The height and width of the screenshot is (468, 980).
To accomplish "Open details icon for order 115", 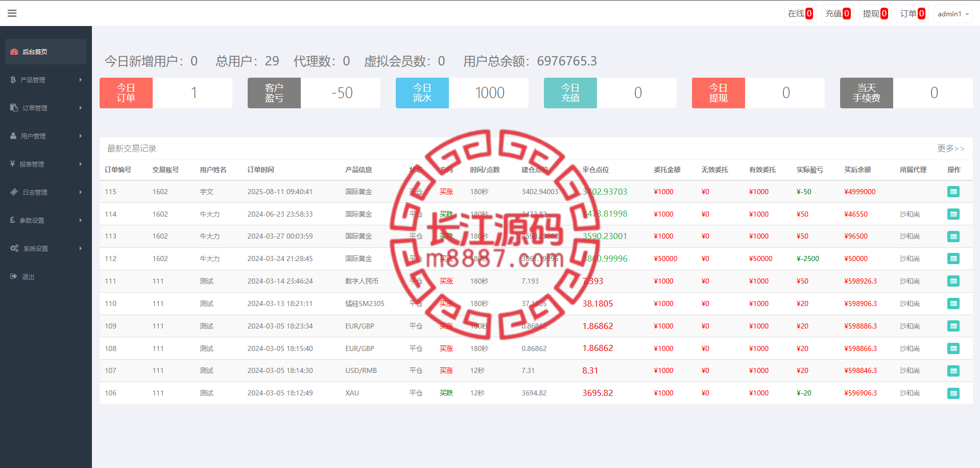I will (x=953, y=192).
